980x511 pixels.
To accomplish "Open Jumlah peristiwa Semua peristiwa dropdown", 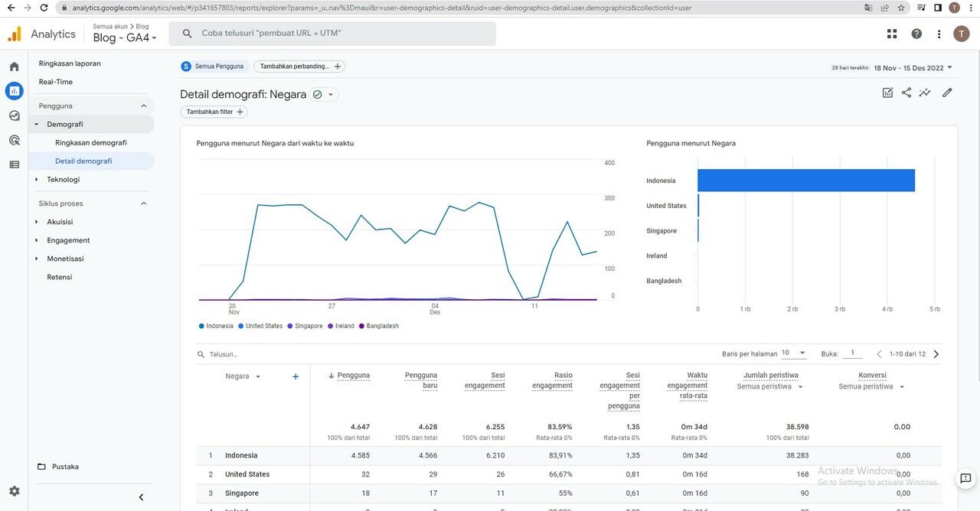I will click(x=771, y=386).
